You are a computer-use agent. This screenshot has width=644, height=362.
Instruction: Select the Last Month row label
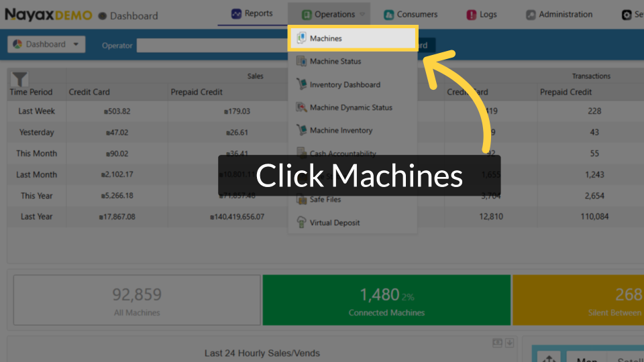(x=36, y=174)
